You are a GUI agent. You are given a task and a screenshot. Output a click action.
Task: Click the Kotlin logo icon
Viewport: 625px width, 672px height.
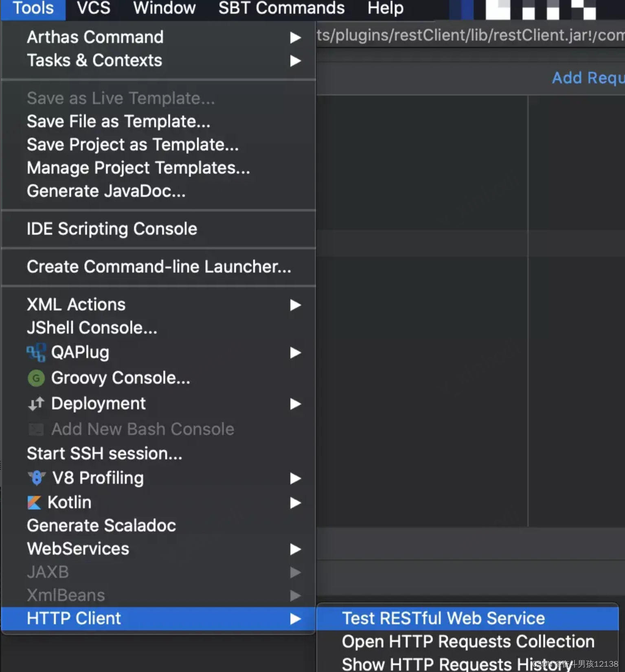pos(34,502)
